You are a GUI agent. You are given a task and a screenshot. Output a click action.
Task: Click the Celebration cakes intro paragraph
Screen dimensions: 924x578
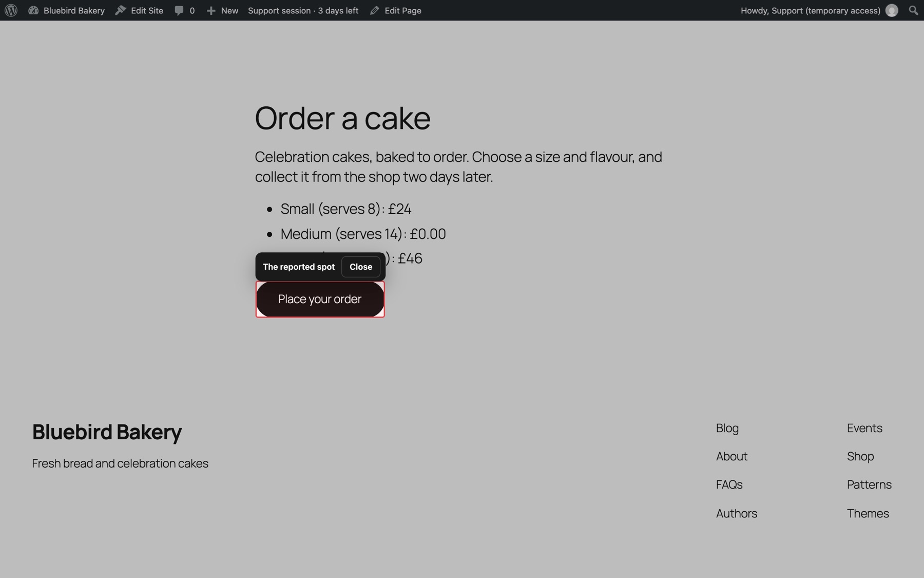point(458,166)
